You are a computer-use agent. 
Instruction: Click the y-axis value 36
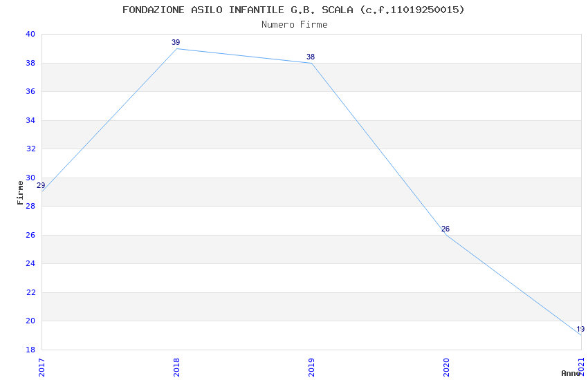tap(30, 91)
